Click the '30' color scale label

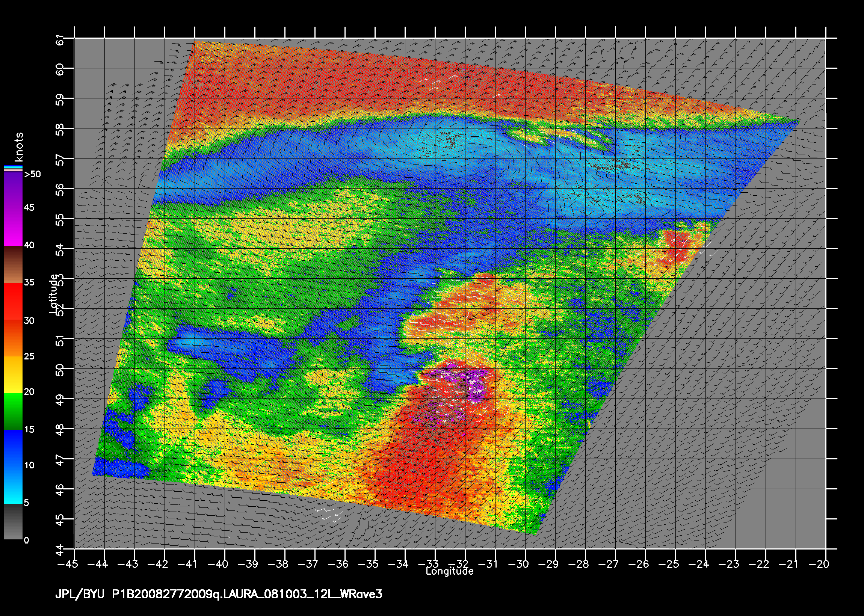(29, 320)
